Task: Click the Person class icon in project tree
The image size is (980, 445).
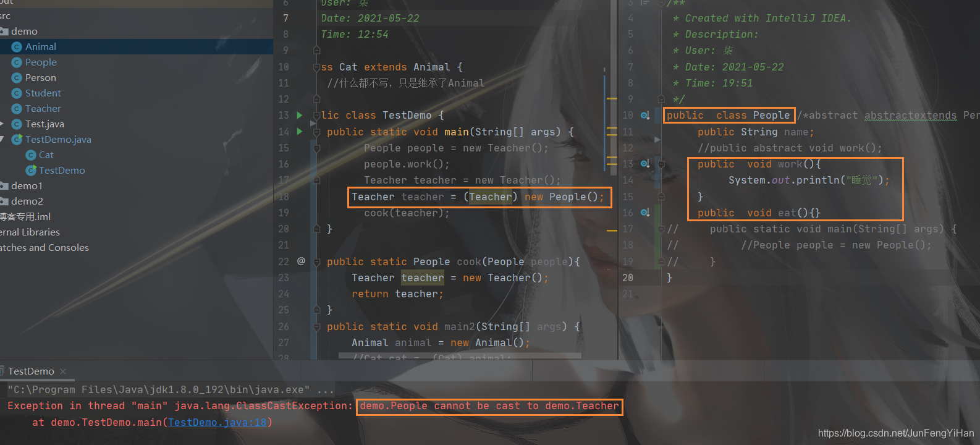Action: coord(17,78)
